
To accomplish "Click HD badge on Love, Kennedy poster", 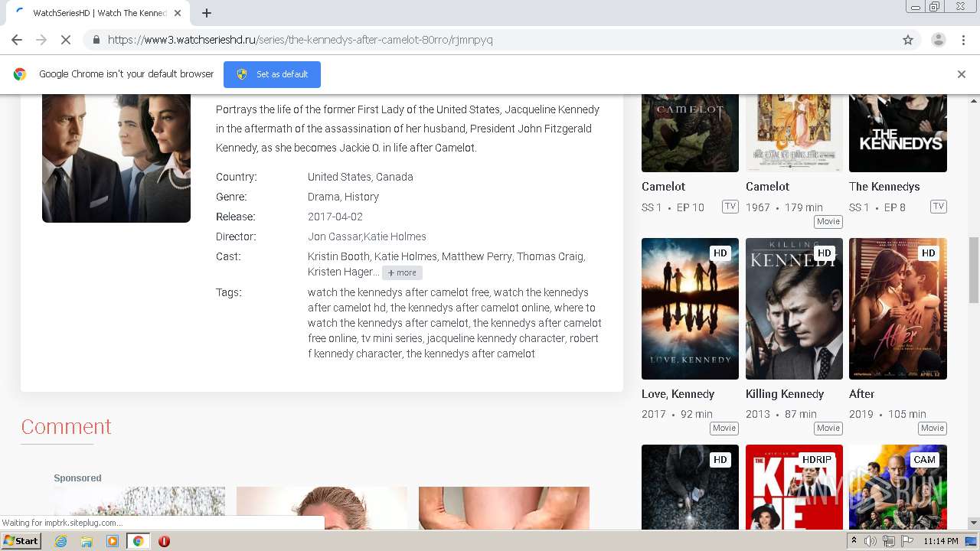I will (720, 253).
